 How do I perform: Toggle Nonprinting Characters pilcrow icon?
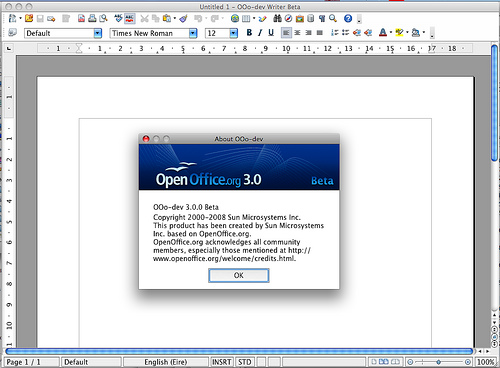point(322,18)
